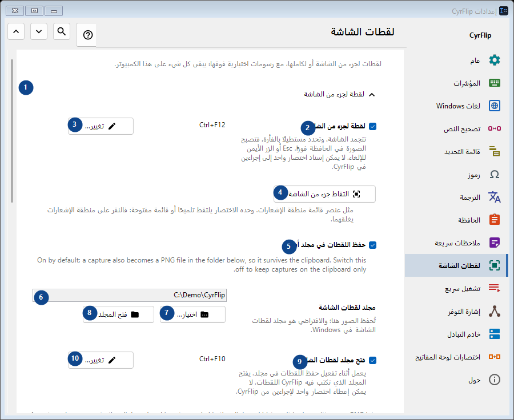
Task: Click تغيير button for Ctrl+F10 shortcut
Action: click(101, 360)
